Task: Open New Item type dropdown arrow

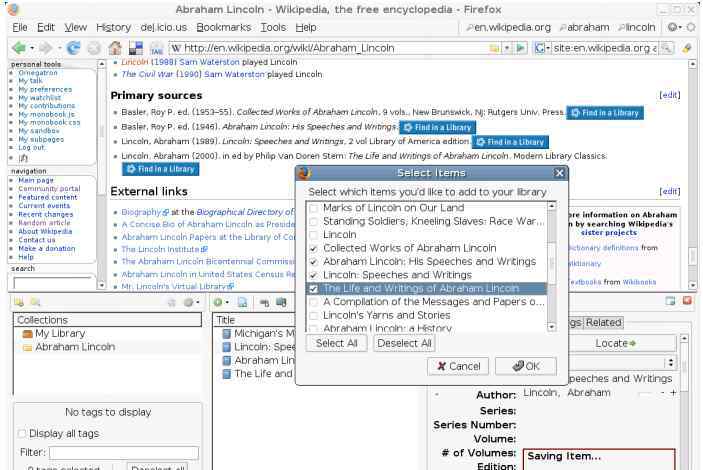Action: point(227,303)
